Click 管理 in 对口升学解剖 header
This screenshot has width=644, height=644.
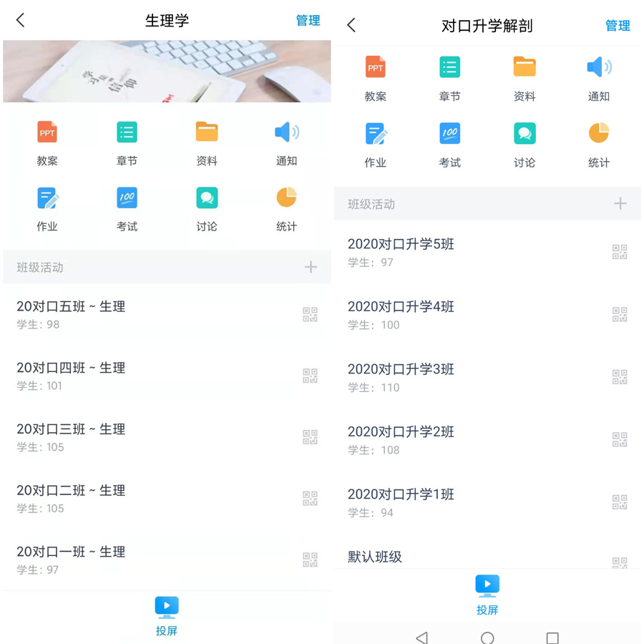tap(618, 26)
